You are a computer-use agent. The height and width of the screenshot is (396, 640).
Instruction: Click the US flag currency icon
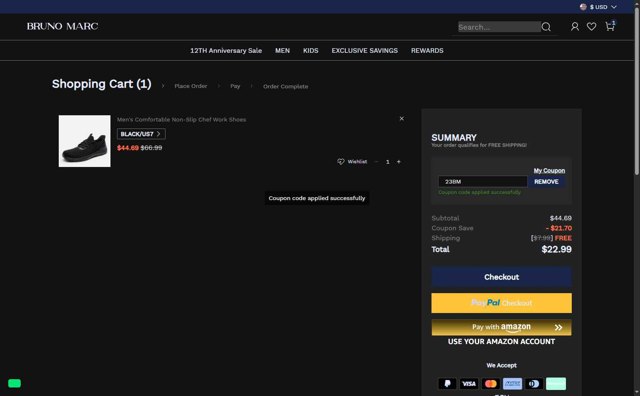(583, 7)
